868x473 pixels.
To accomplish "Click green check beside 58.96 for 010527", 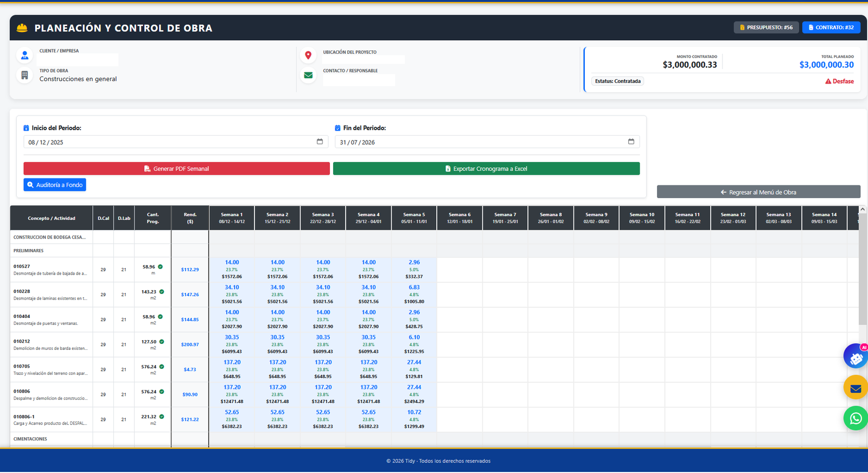I will point(161,267).
